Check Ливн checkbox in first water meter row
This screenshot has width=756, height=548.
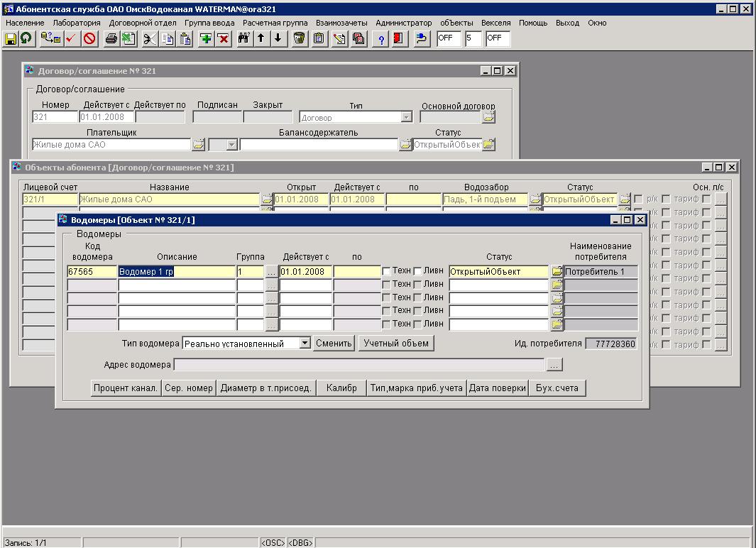[x=417, y=271]
